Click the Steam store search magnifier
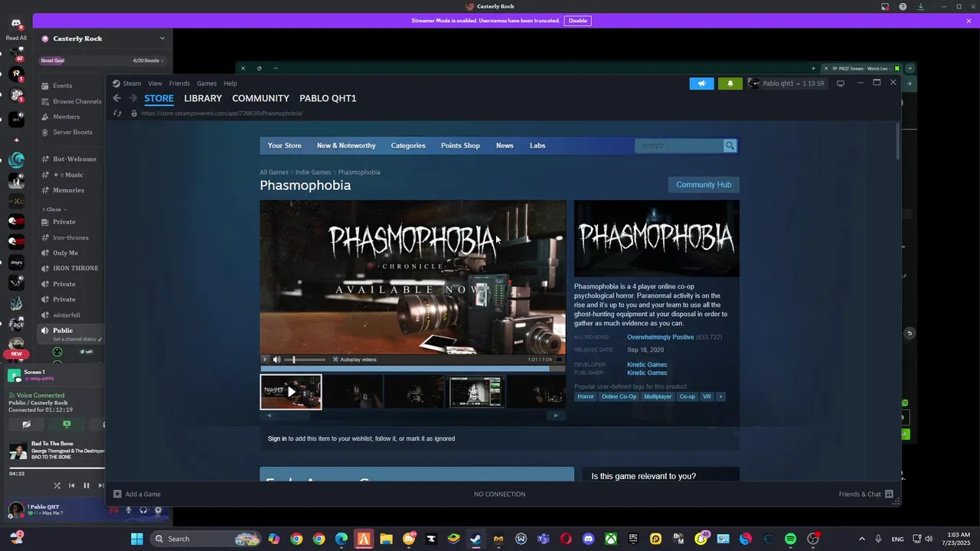Screen dimensions: 980x551 (730, 145)
